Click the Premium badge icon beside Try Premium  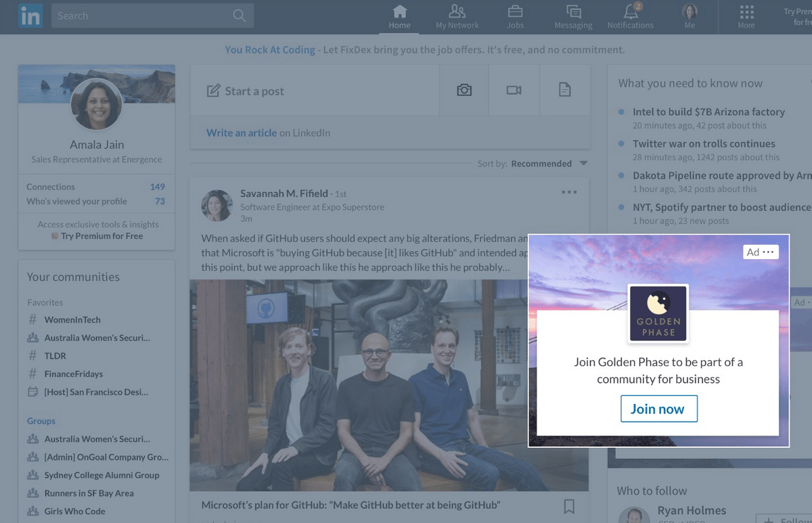(x=55, y=236)
